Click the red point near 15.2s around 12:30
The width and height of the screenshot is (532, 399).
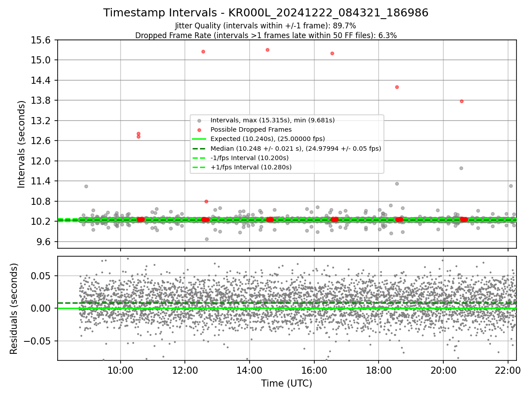click(x=203, y=51)
